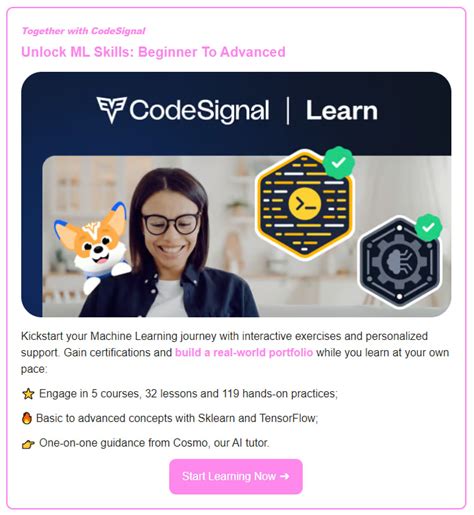Viewport: 474px width, 515px height.
Task: Click the Cosmo corgi mascot
Action: click(x=93, y=246)
